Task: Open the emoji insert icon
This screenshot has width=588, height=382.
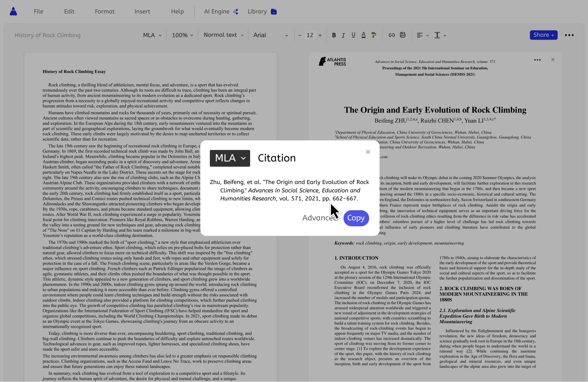Action: (x=403, y=35)
